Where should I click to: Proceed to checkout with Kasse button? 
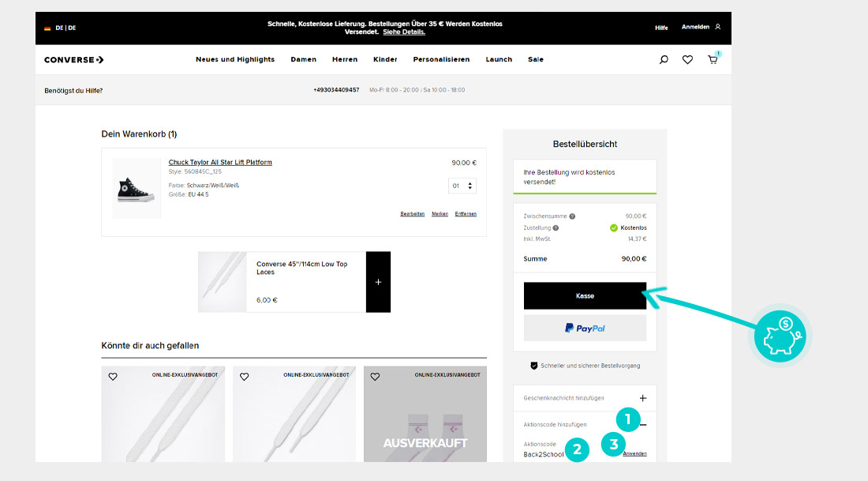pos(585,296)
